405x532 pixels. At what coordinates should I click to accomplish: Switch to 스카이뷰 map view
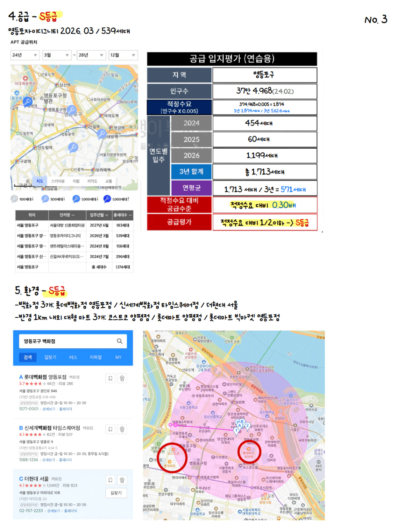click(58, 181)
